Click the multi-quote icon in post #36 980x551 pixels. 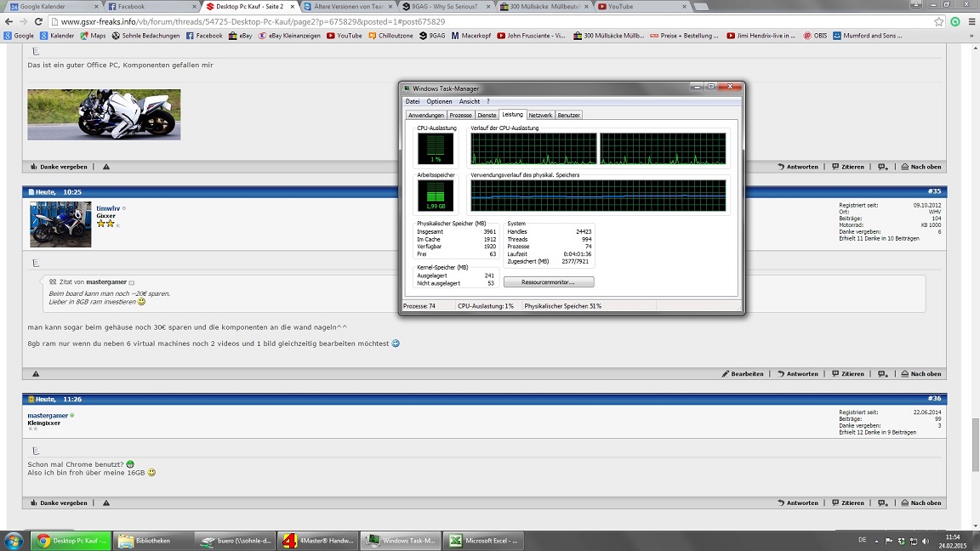point(883,503)
